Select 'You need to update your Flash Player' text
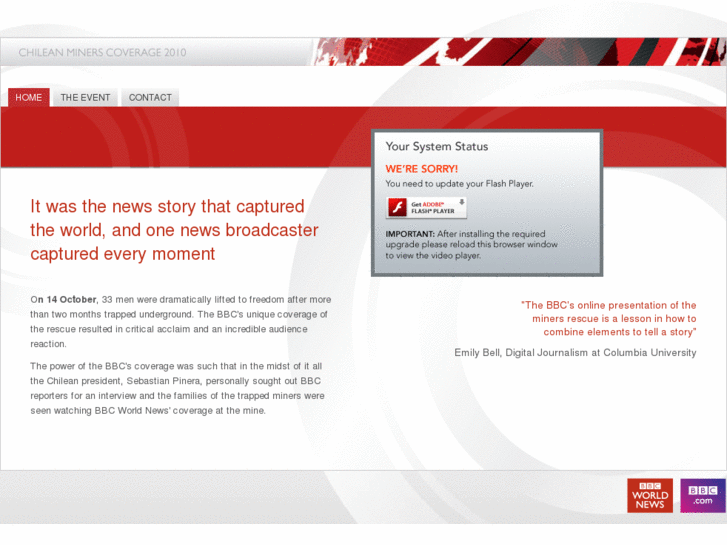Viewport: 727px width, 545px height. click(x=459, y=184)
